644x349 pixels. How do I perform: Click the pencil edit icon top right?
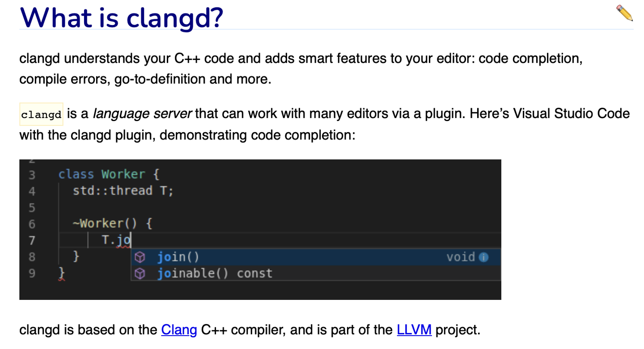pos(624,14)
